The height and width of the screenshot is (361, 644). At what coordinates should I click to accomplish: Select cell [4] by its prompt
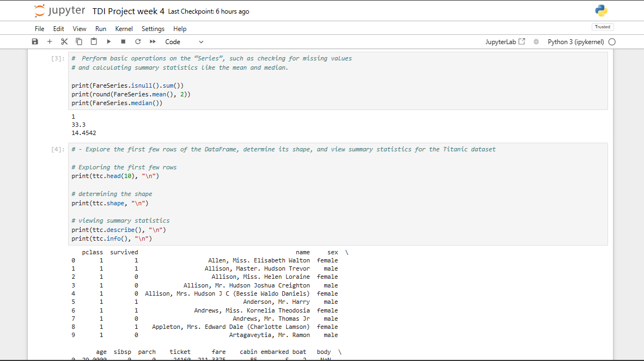pyautogui.click(x=58, y=149)
